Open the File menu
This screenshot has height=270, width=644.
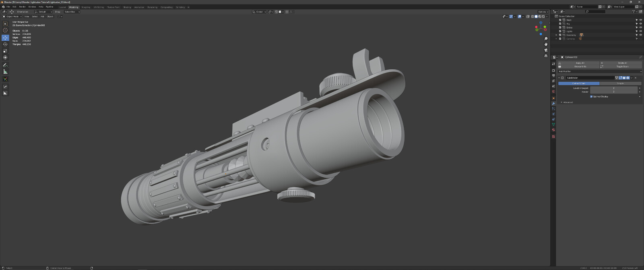click(x=8, y=7)
